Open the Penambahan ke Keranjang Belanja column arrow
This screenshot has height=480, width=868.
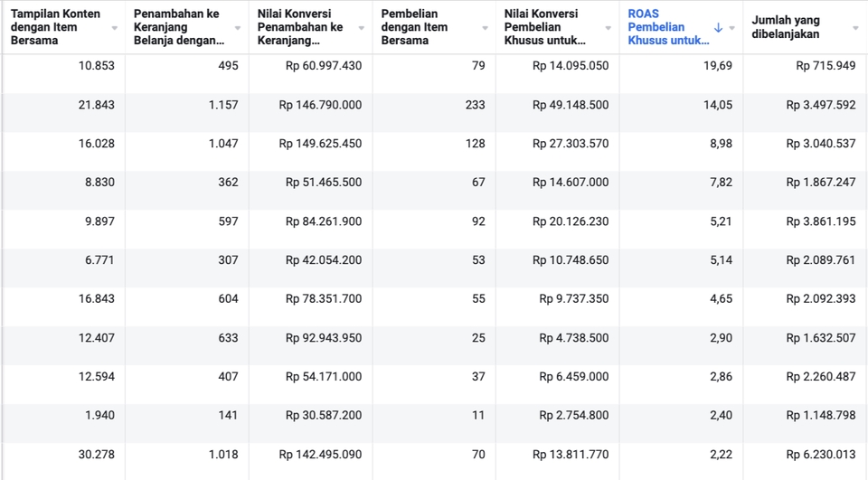238,28
